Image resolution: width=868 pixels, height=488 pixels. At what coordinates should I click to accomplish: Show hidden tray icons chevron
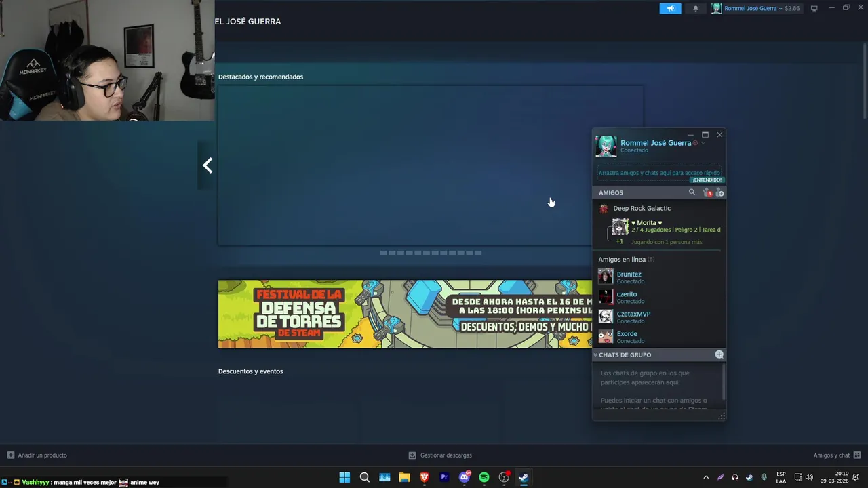pos(706,477)
